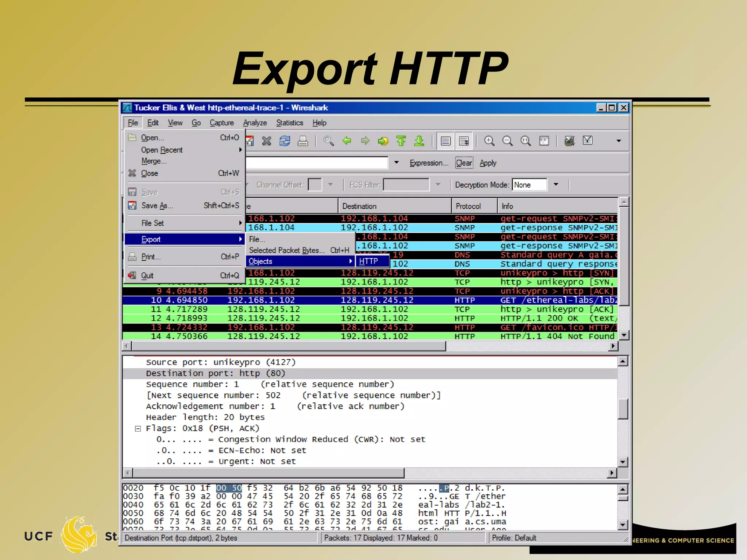Toggle the Colorize packet list icon
The height and width of the screenshot is (560, 747).
[446, 141]
